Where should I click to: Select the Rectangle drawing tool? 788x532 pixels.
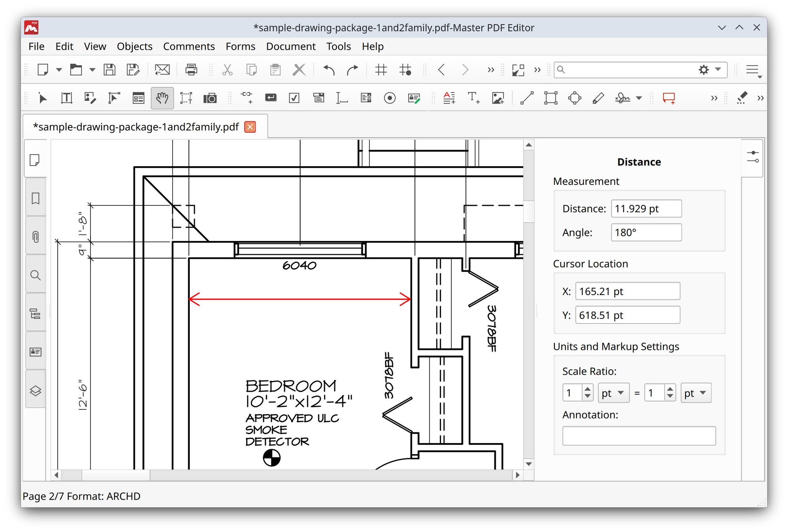coord(550,98)
